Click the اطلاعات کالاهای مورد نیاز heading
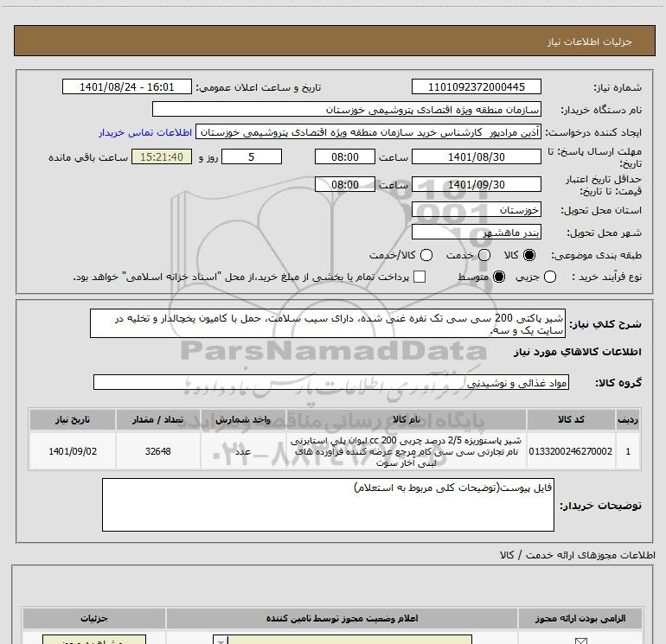Screen dimensions: 666x644 (x=577, y=352)
